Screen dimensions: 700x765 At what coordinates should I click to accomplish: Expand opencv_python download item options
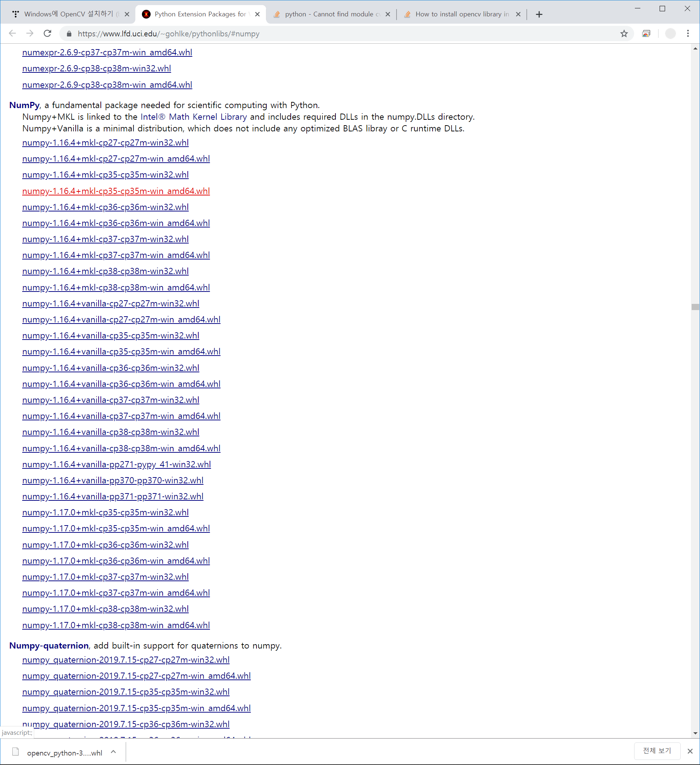click(x=114, y=752)
